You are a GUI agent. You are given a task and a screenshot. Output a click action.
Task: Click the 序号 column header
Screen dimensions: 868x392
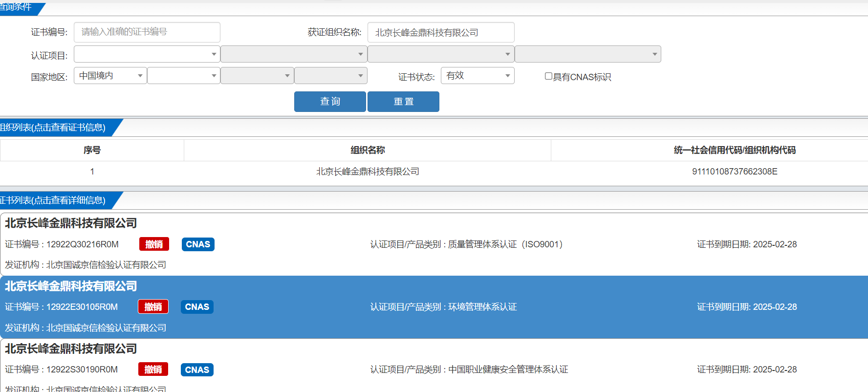coord(92,150)
